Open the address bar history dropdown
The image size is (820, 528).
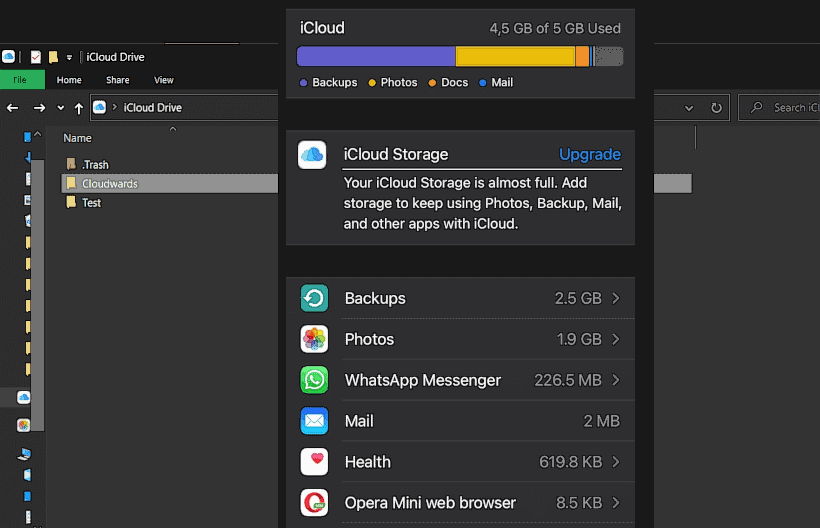(x=689, y=108)
